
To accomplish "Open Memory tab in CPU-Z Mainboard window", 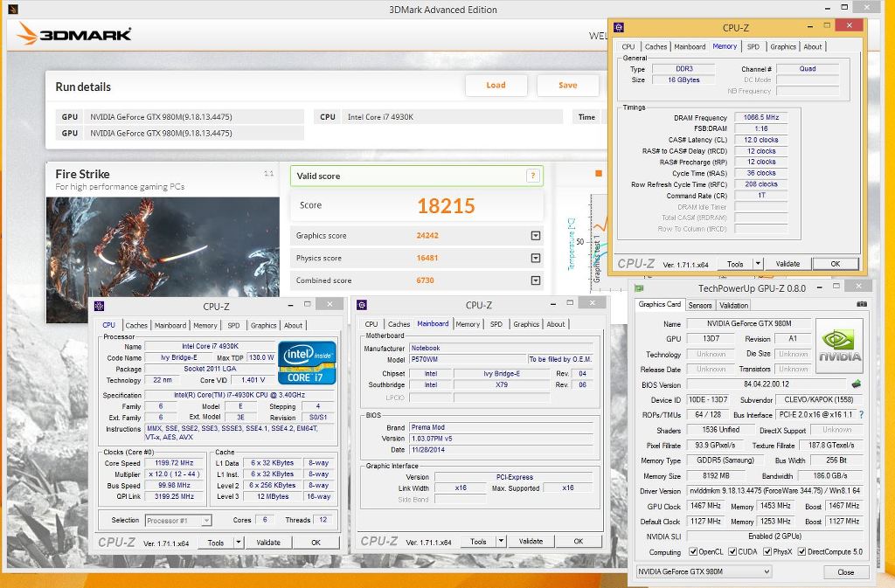I will click(x=468, y=324).
